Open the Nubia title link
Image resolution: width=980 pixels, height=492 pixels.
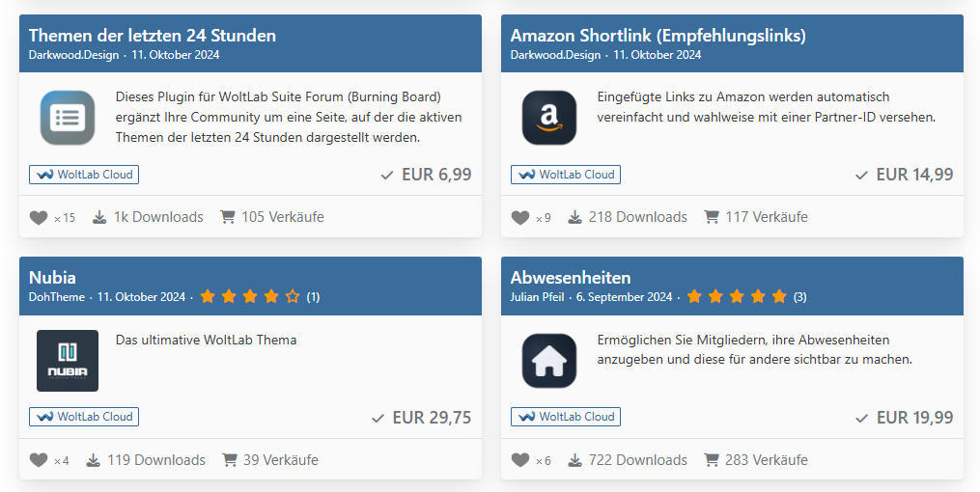tap(52, 278)
